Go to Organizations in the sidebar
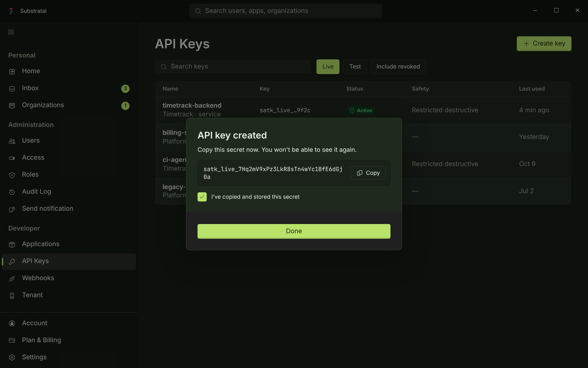This screenshot has height=368, width=588. pos(69,105)
